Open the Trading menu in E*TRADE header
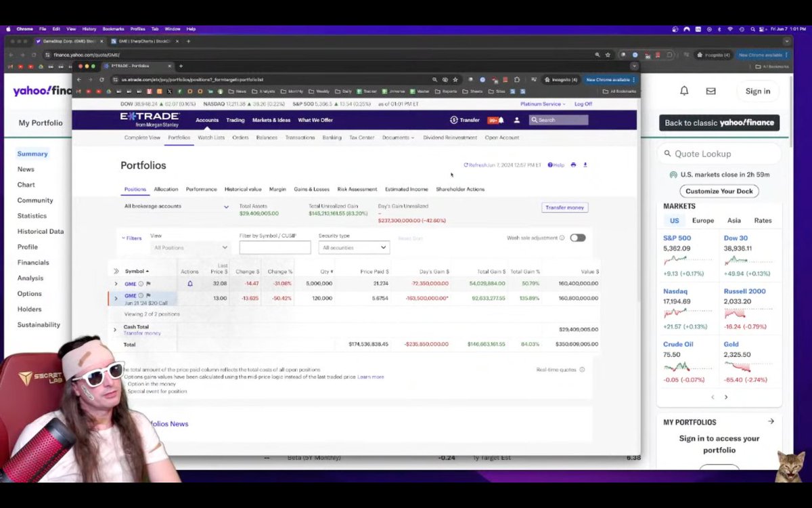 tap(235, 120)
